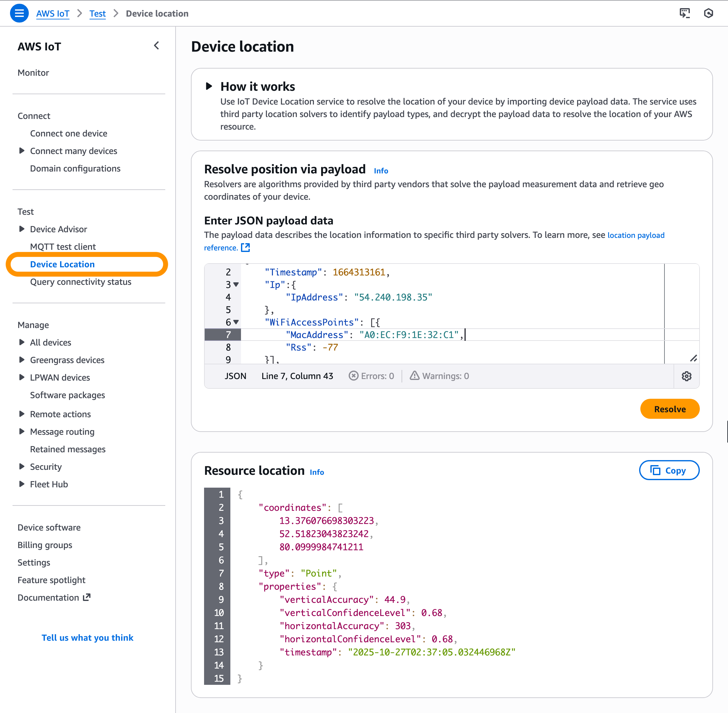The width and height of the screenshot is (728, 713).
Task: Fold the "Ip" block on line 3
Action: tap(236, 285)
